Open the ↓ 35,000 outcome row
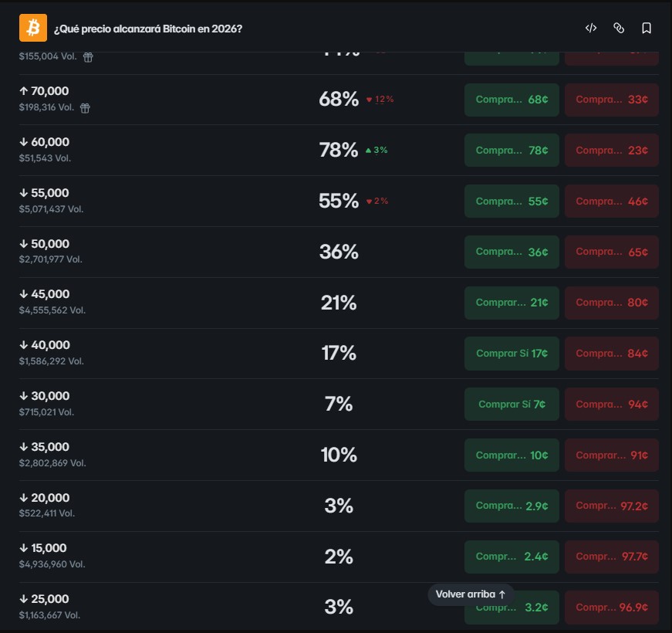This screenshot has height=633, width=672. pos(339,455)
